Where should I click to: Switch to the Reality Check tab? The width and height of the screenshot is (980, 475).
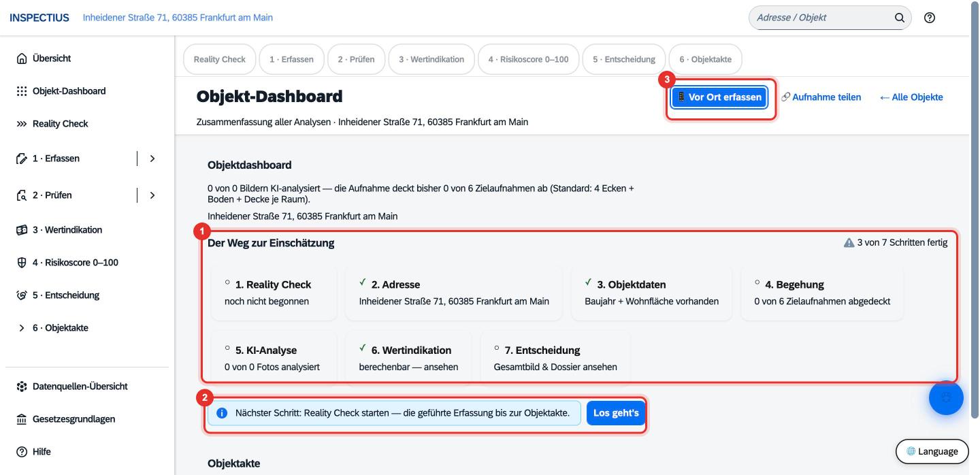(x=220, y=59)
